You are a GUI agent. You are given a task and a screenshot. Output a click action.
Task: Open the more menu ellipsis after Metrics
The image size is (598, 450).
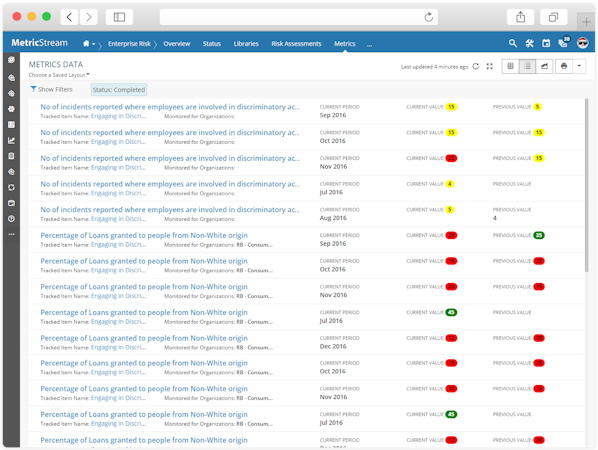(x=369, y=45)
